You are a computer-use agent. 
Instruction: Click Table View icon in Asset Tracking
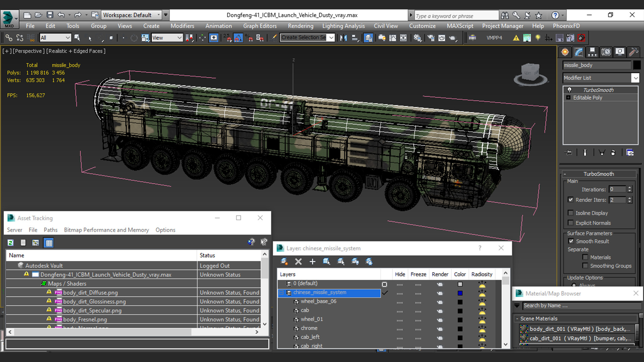click(x=49, y=243)
